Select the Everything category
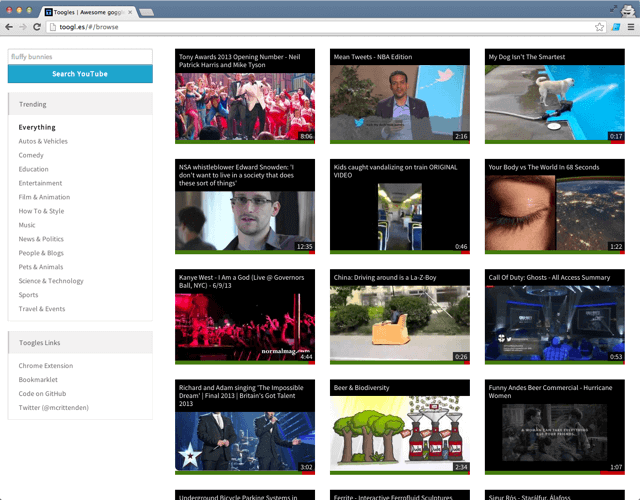The image size is (640, 500). (x=37, y=127)
